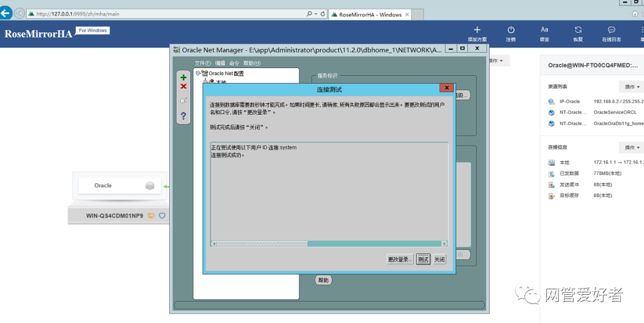Click the IP-Oracle resource icon

[551, 101]
